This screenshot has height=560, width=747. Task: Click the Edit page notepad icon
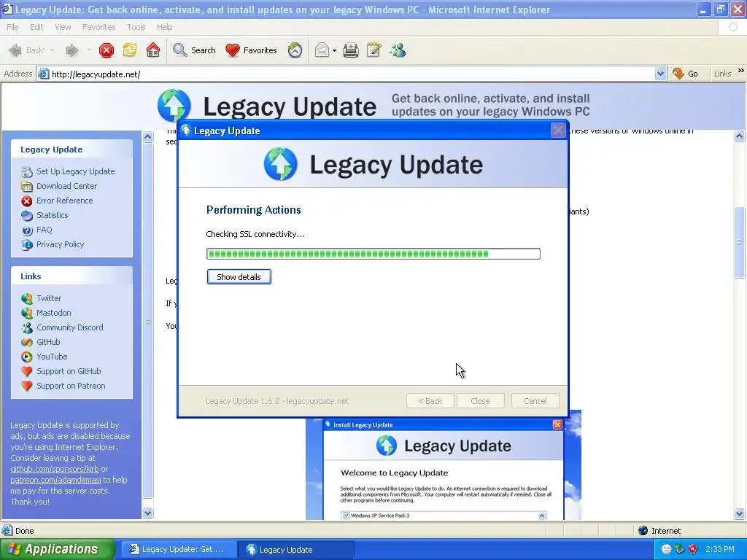(x=374, y=50)
